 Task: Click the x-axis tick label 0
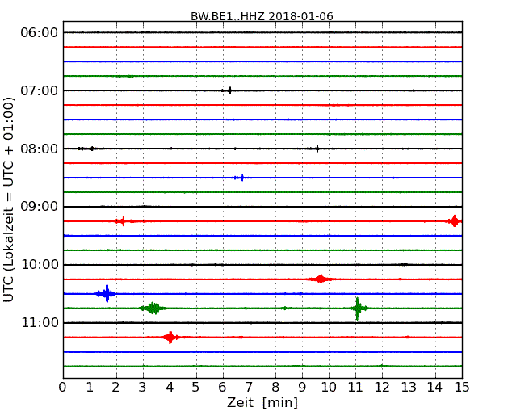pos(63,388)
